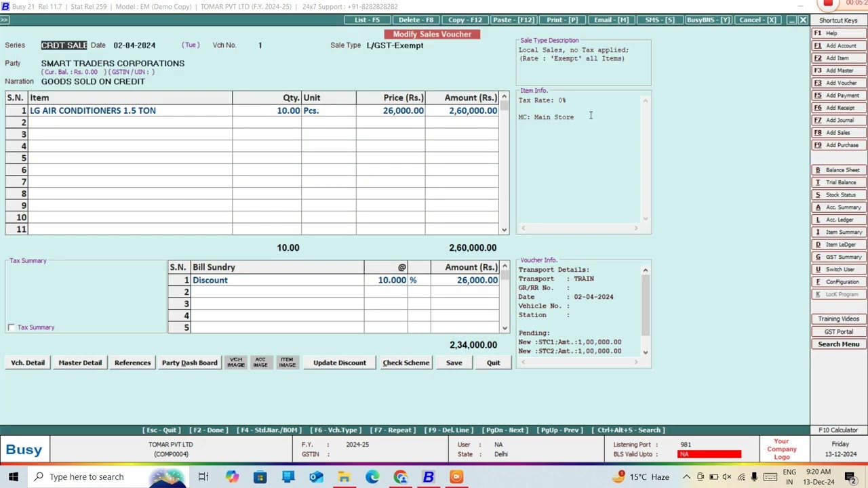Launch Copilot from taskbar
The image size is (868, 488).
click(x=232, y=476)
